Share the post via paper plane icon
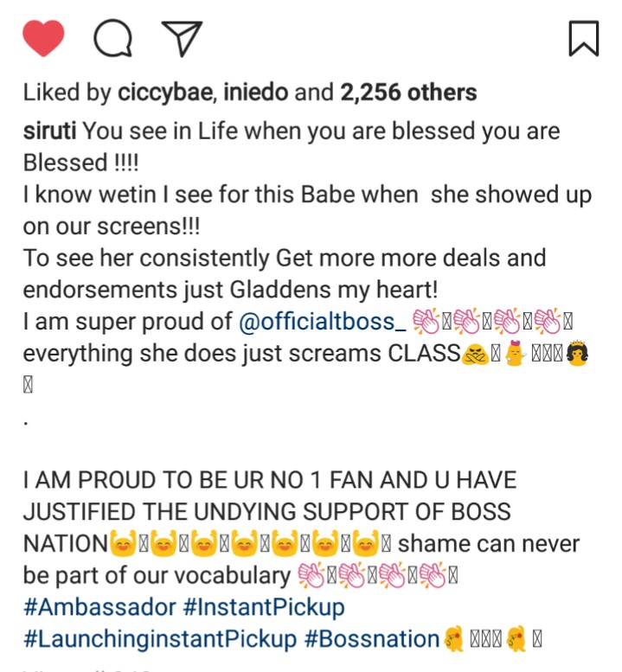622x672 pixels. [182, 39]
